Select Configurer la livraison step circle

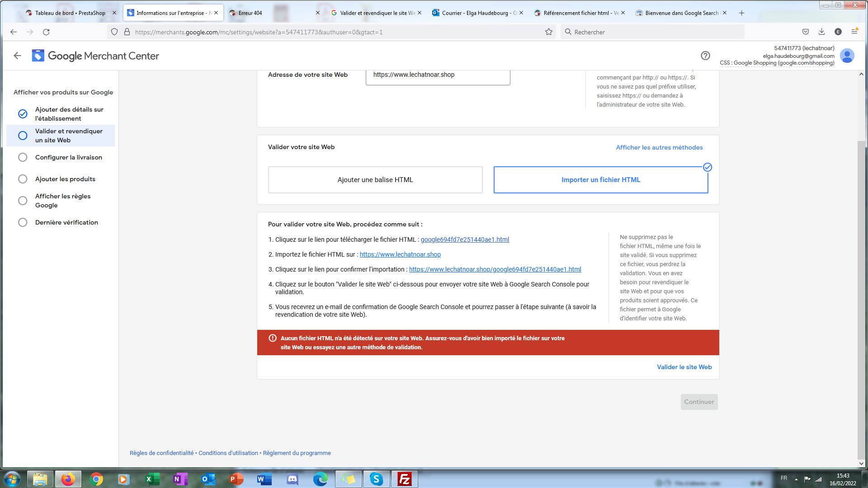point(23,157)
